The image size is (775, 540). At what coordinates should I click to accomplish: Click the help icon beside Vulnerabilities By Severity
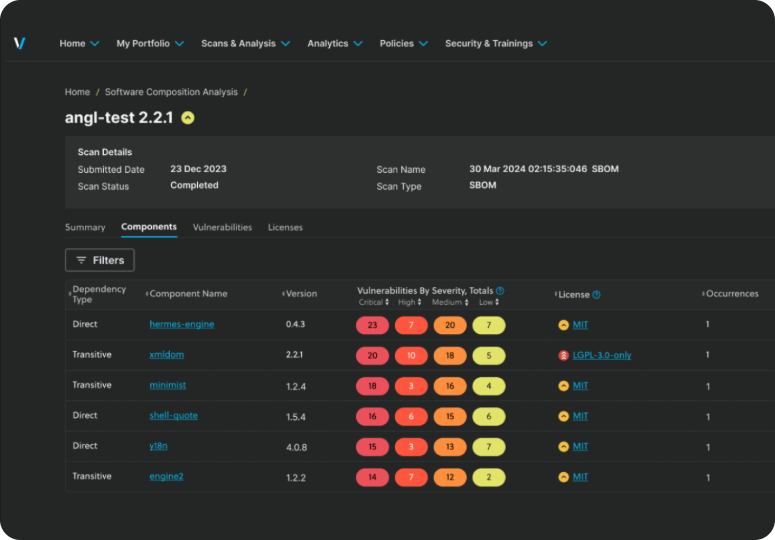click(x=500, y=291)
